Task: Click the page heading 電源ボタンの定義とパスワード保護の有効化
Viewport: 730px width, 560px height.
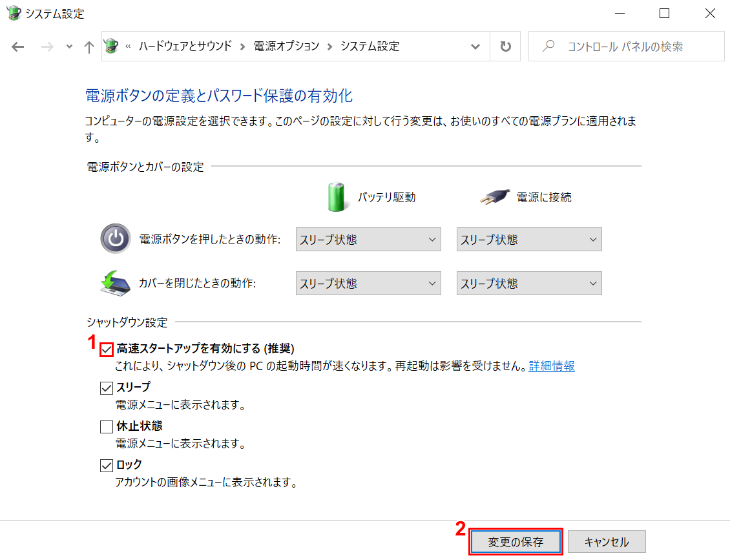Action: coord(219,96)
